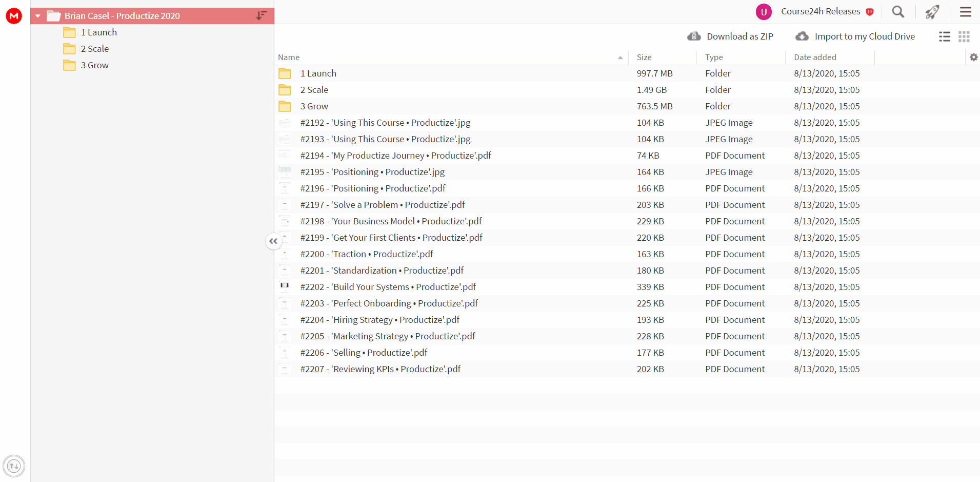Click the 1.49 GB size cell

(652, 90)
